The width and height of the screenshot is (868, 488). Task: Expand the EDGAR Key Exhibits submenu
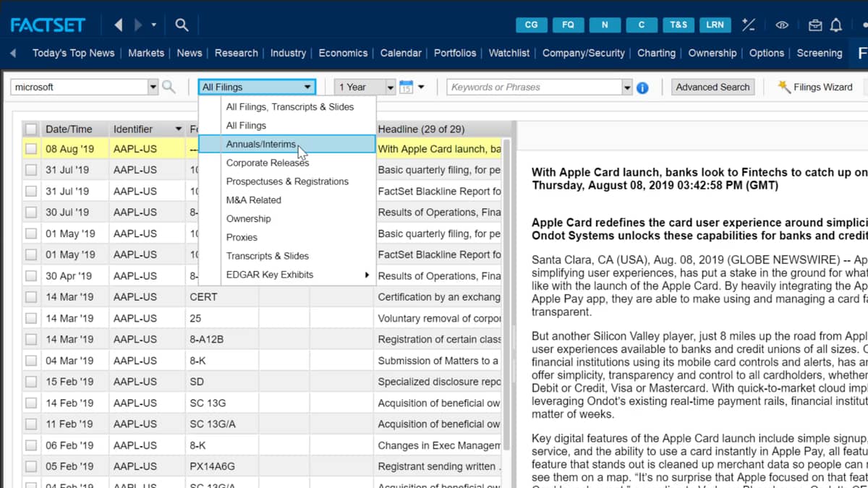pyautogui.click(x=287, y=275)
